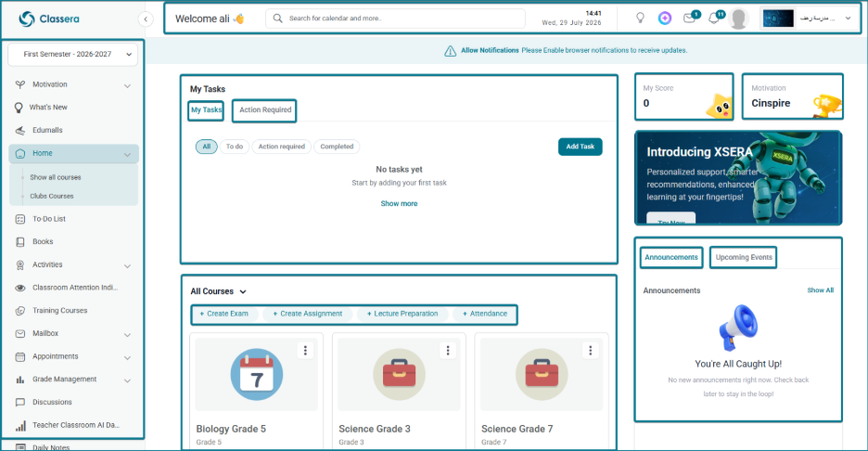Open Science Grade 3 three-dot menu
This screenshot has width=868, height=451.
(x=448, y=351)
